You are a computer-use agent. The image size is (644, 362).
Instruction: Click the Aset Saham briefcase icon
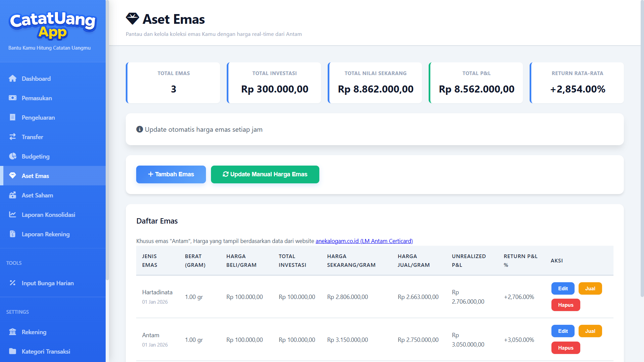point(13,195)
